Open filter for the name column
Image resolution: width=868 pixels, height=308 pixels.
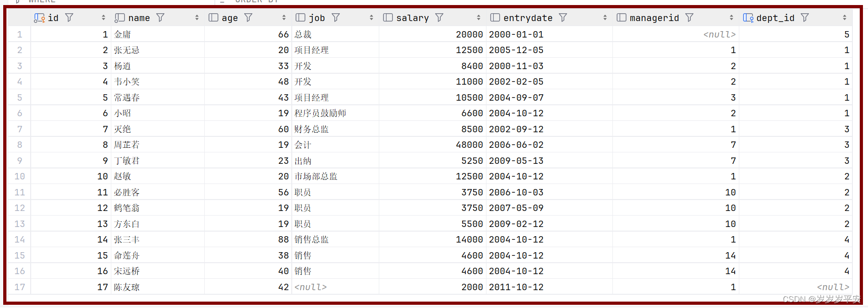pos(160,18)
